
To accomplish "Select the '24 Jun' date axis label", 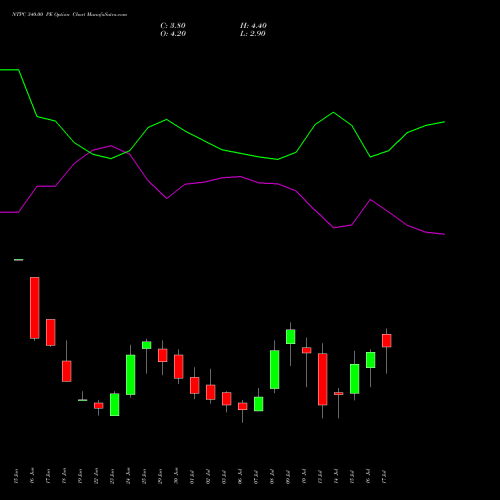I will [128, 476].
